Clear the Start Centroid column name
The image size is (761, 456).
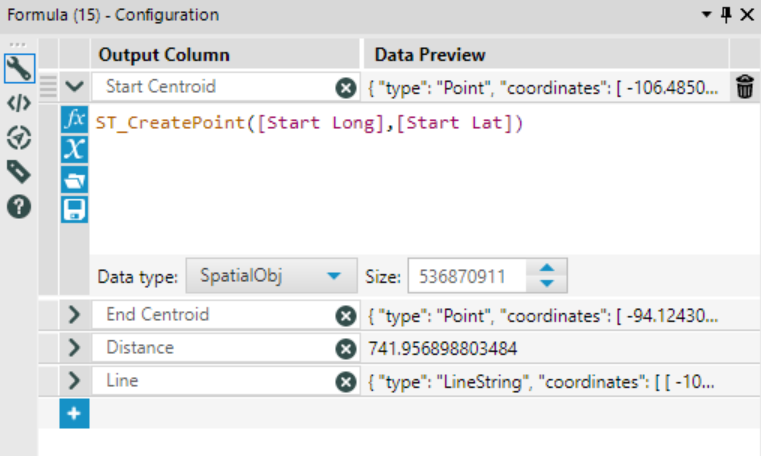coord(346,88)
